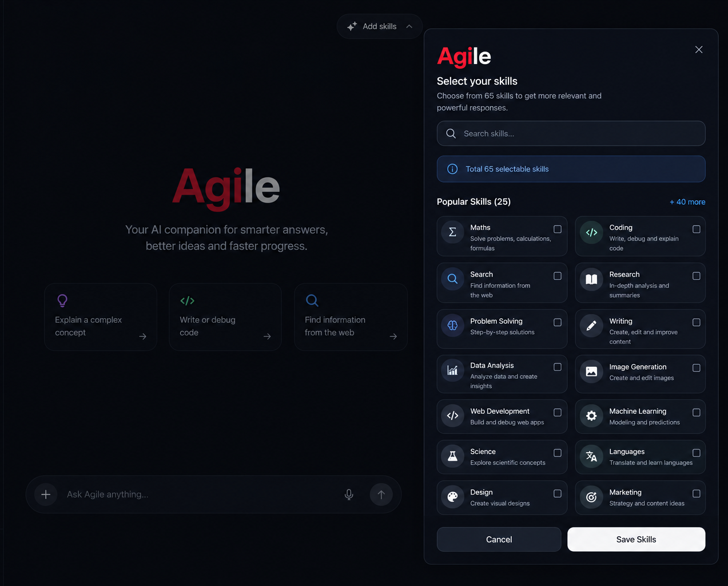The image size is (728, 586).
Task: Check the Marketing skill checkbox
Action: 697,493
